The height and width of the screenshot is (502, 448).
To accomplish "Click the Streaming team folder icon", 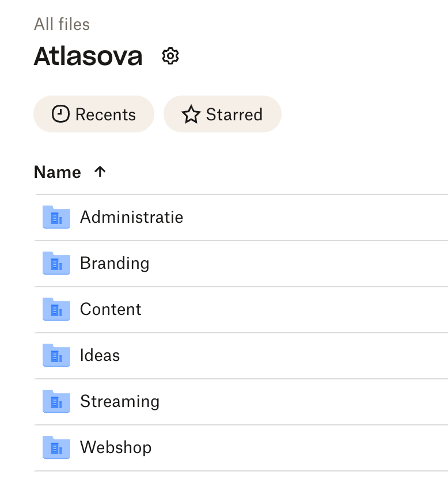I will coord(56,402).
